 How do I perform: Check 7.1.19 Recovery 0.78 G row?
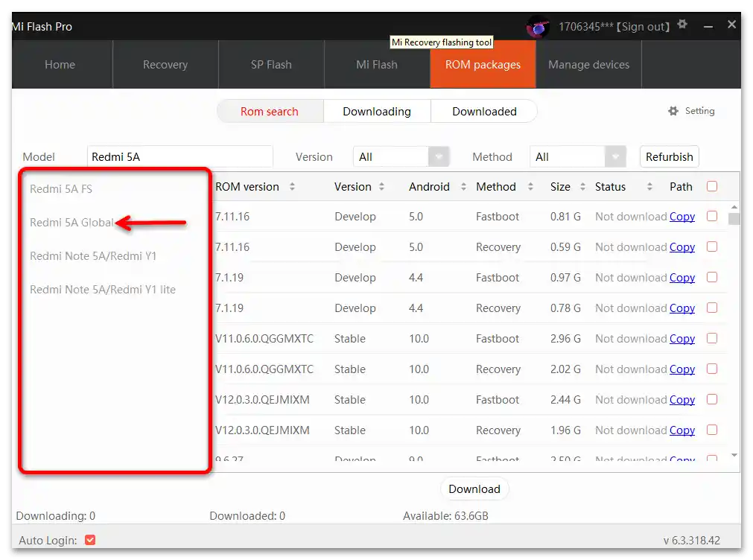point(712,308)
